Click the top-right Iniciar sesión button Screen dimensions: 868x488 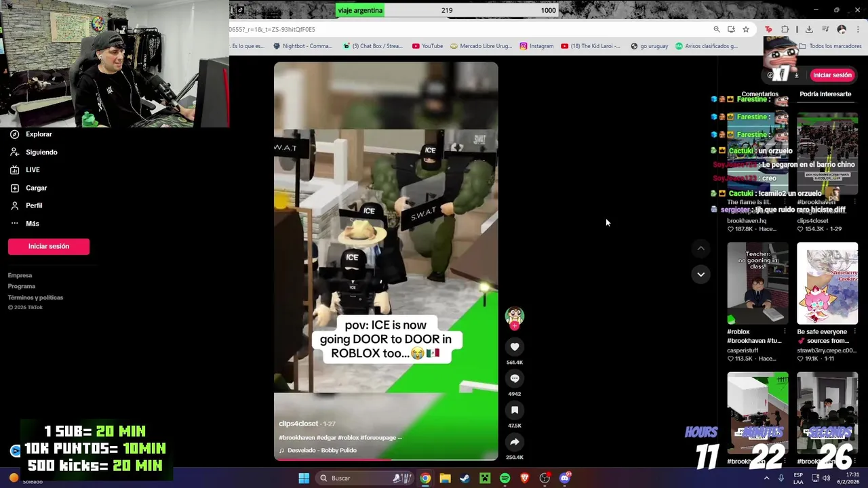(832, 75)
